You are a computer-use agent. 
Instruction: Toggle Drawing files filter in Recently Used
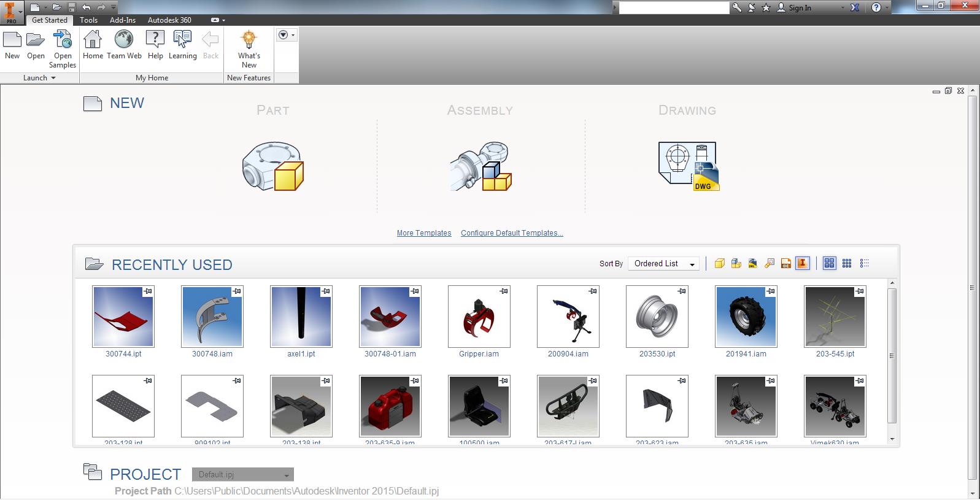(752, 263)
